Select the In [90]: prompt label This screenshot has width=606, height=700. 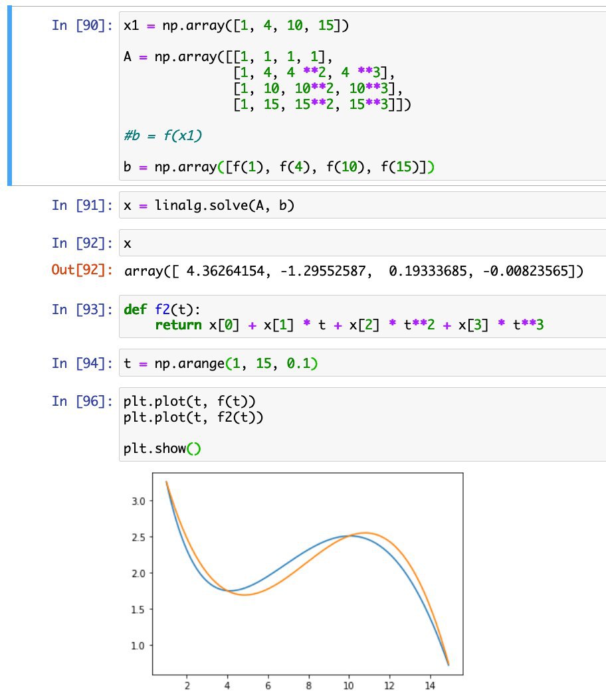(x=82, y=25)
